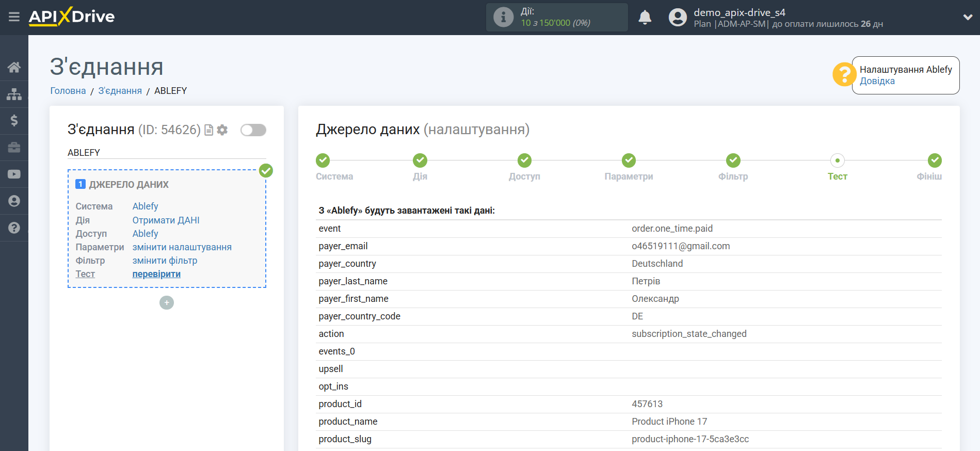This screenshot has width=980, height=451.
Task: Click demo_apix-drive_s4 account name
Action: tap(740, 12)
